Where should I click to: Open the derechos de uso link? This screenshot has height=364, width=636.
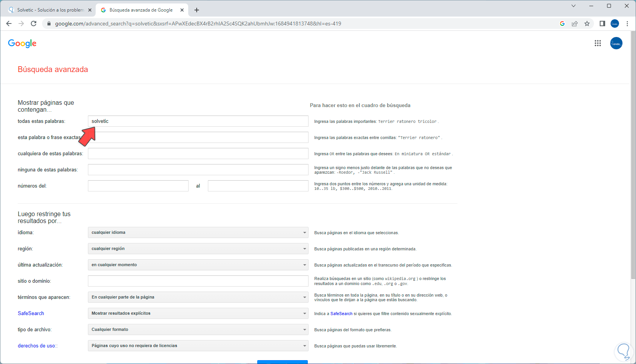(x=37, y=346)
